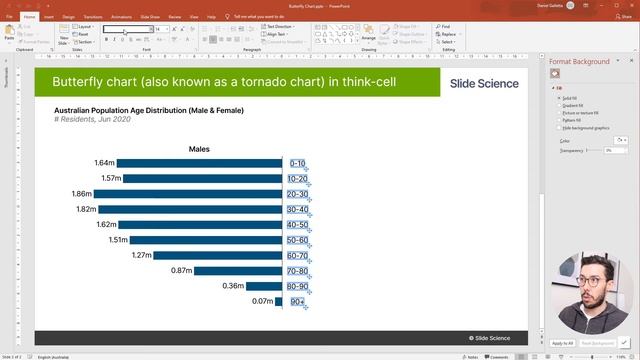The height and width of the screenshot is (360, 640).
Task: Switch to the Slide Show tab
Action: [x=150, y=17]
